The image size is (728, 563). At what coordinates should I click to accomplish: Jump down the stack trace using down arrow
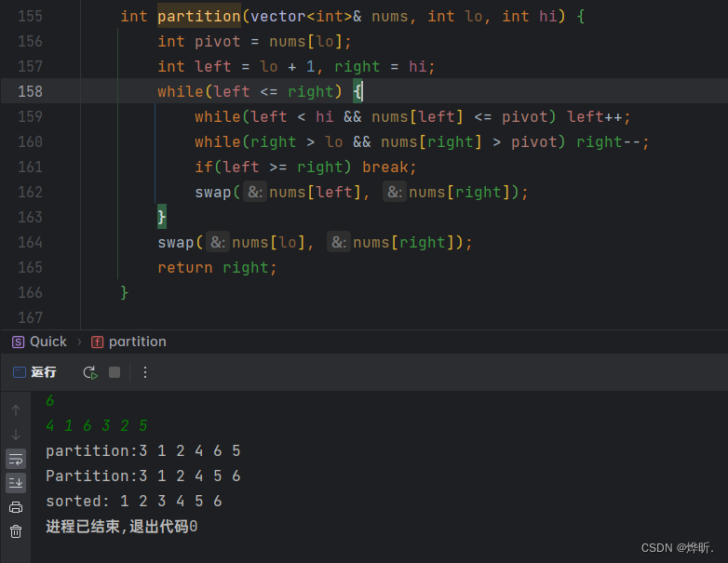(16, 435)
